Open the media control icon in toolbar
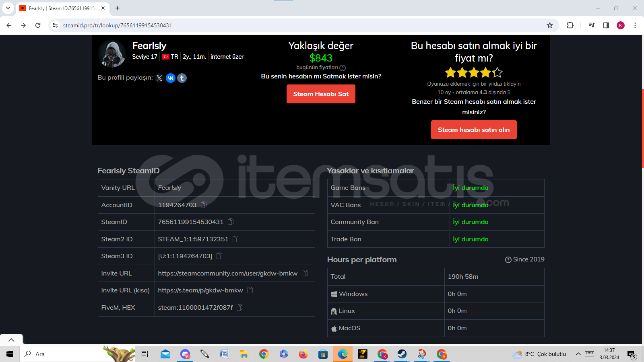This screenshot has width=644, height=362. coord(592,25)
